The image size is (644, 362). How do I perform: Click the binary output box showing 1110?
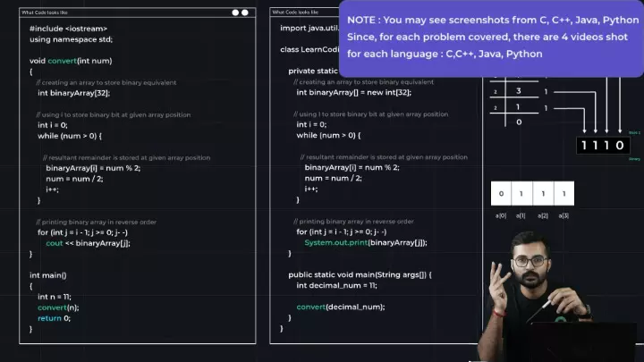[x=603, y=145]
